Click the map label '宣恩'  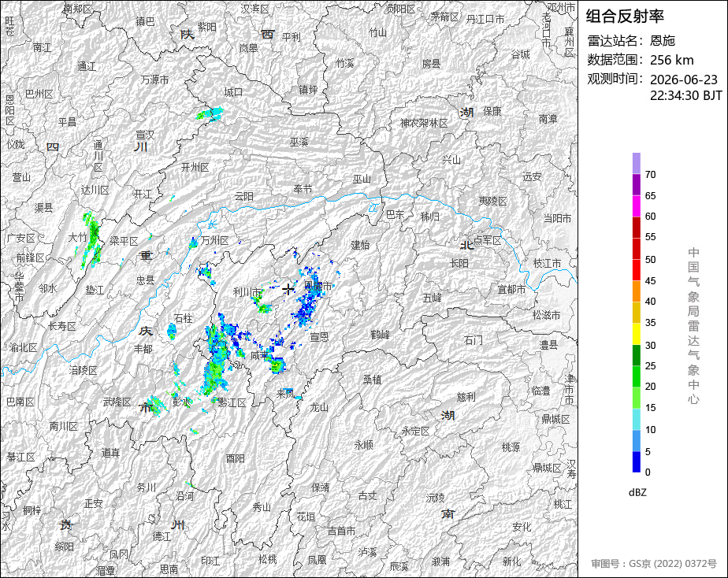click(x=319, y=337)
